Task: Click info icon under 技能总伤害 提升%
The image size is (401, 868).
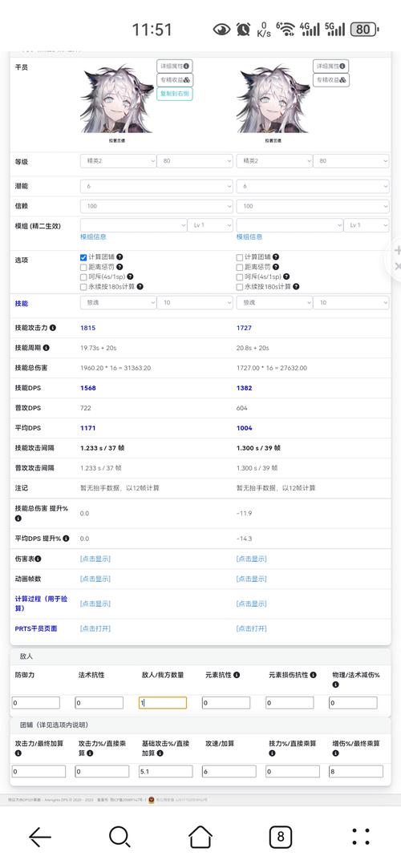Action: [18, 519]
